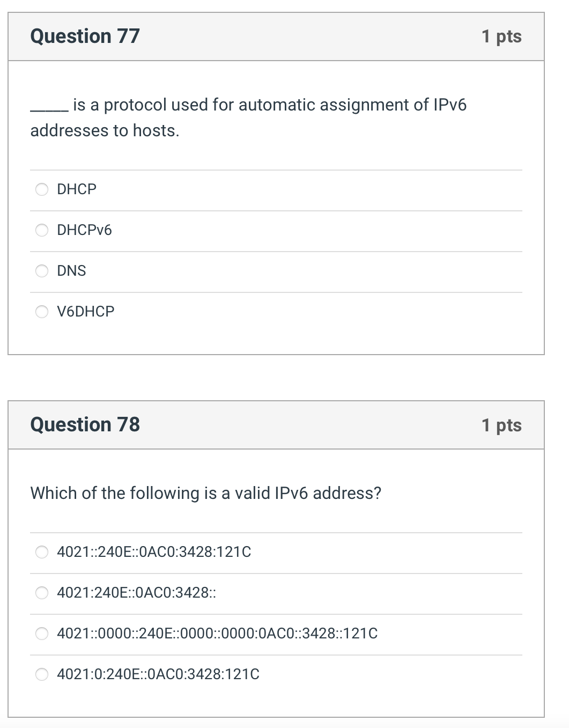Viewport: 569px width, 728px height.
Task: Choose answer 4021:240E::0AC0:3428::
Action: (42, 593)
